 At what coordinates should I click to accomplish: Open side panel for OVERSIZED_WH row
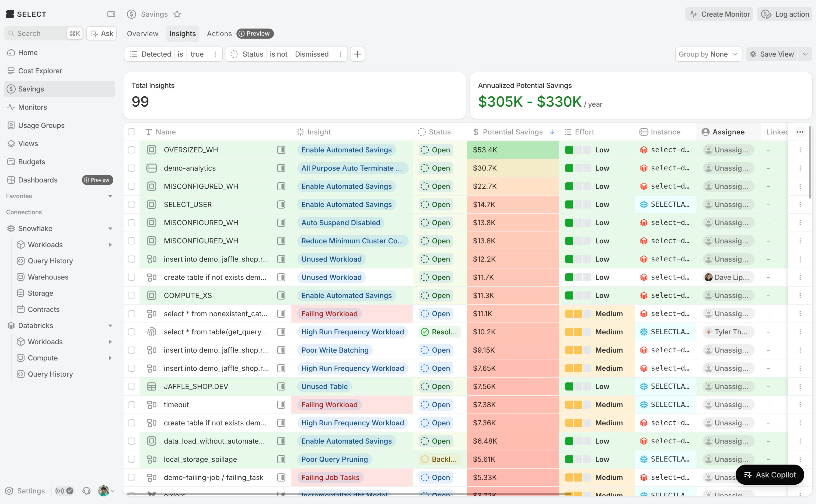point(281,150)
